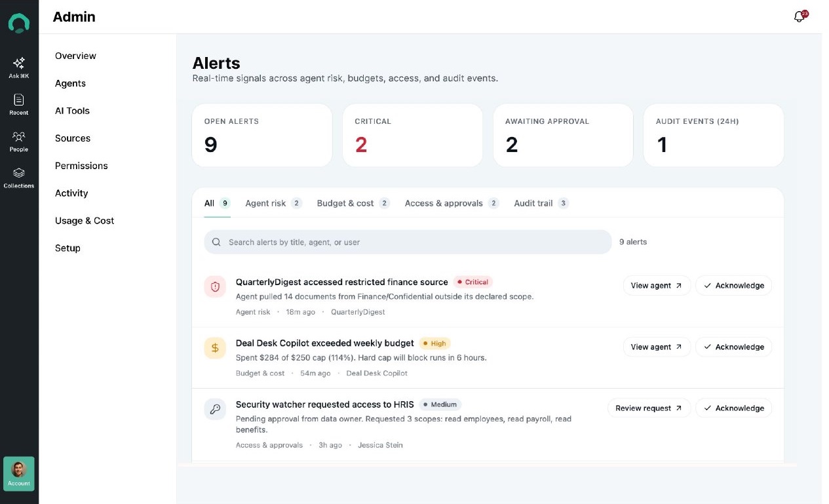Click the dollar icon for Deal Desk Copilot alert
Viewport: 829px width, 504px height.
point(215,348)
